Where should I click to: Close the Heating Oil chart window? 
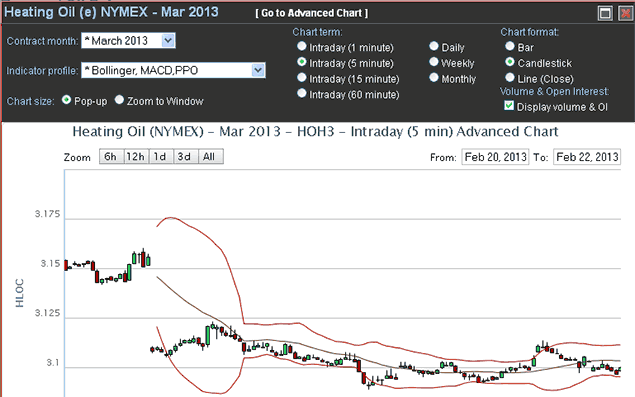point(626,13)
